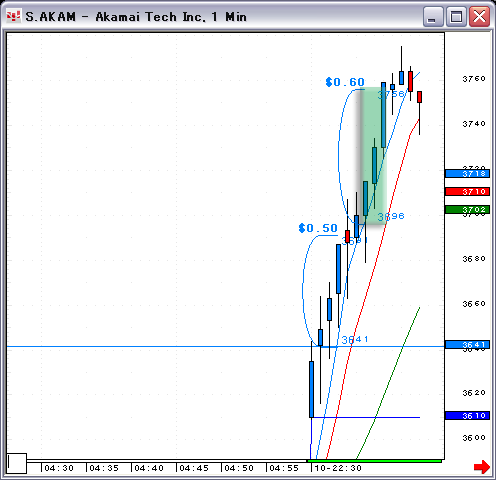Maximize the S.AKAM chart window
Image resolution: width=496 pixels, height=480 pixels.
456,16
